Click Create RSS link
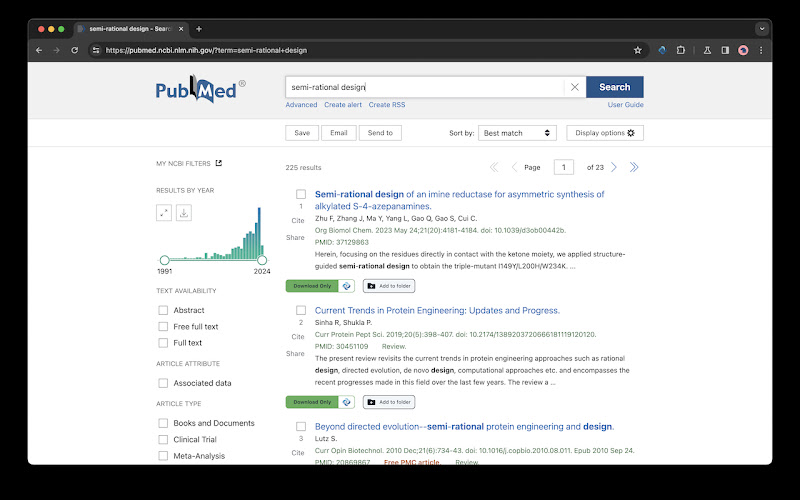This screenshot has width=800, height=500. (x=387, y=105)
